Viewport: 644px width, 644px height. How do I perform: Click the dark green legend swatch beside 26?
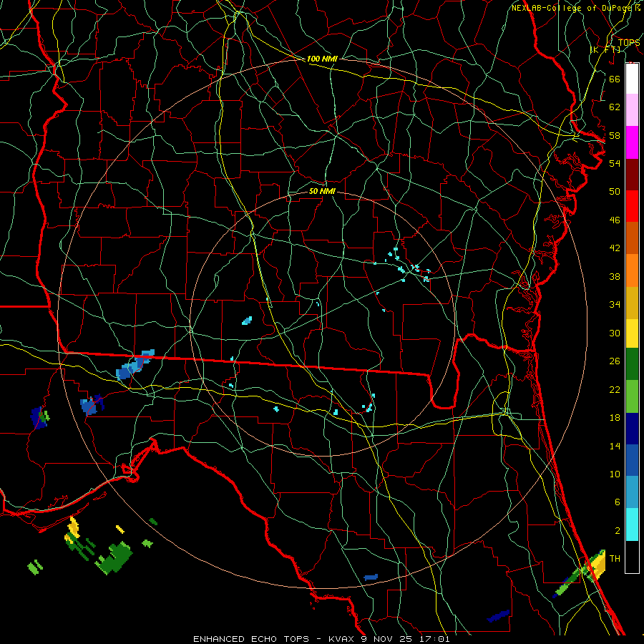pos(632,364)
